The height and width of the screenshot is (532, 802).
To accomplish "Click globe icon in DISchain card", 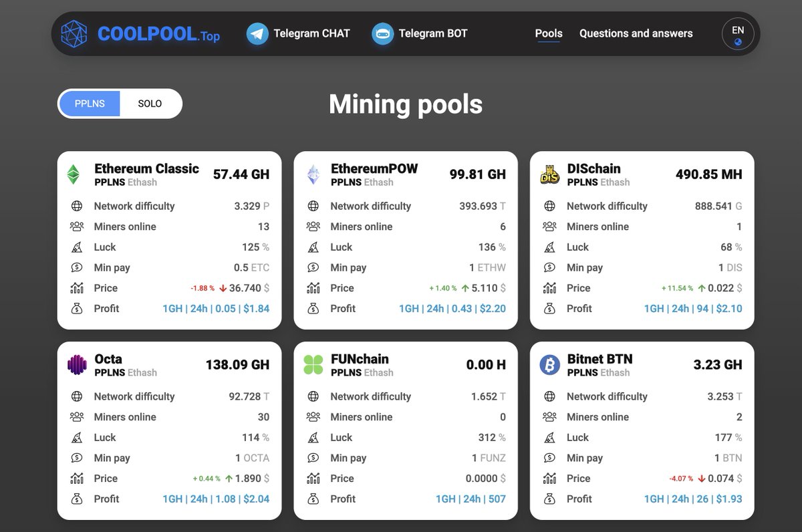I will tap(549, 206).
